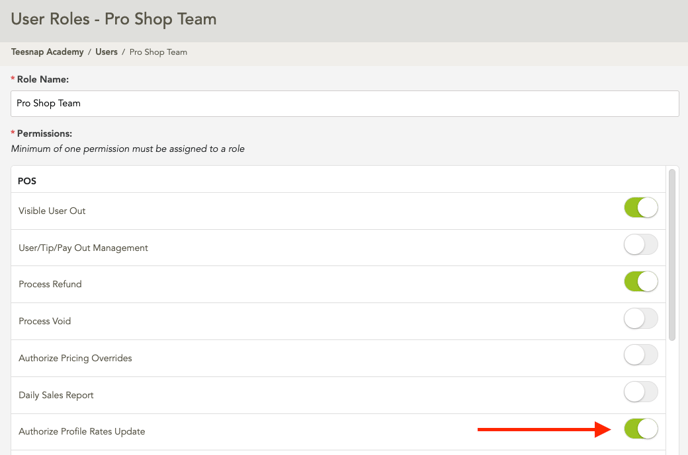The width and height of the screenshot is (688, 455).
Task: Disable the Process Refund switch
Action: point(640,282)
